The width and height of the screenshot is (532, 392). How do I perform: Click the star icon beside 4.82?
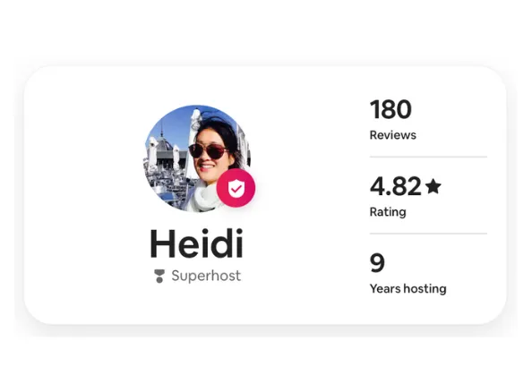[433, 186]
